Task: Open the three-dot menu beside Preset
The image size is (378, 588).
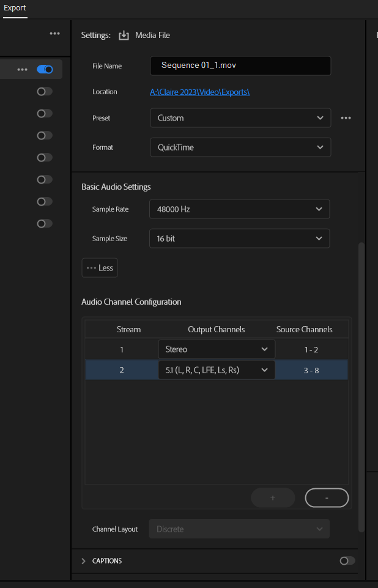Action: (x=346, y=118)
